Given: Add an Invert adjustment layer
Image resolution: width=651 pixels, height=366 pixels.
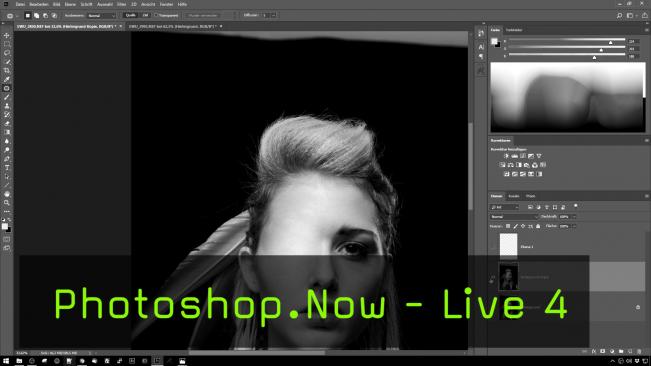Looking at the screenshot, I should click(507, 174).
